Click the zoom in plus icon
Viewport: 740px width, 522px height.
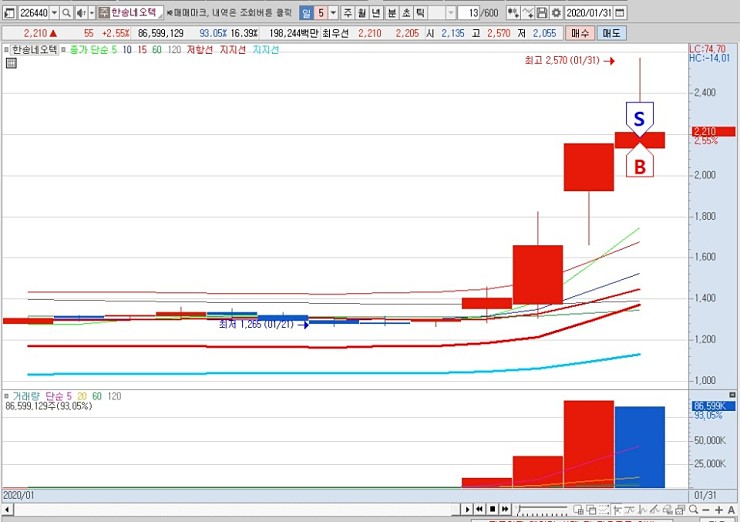[x=717, y=510]
